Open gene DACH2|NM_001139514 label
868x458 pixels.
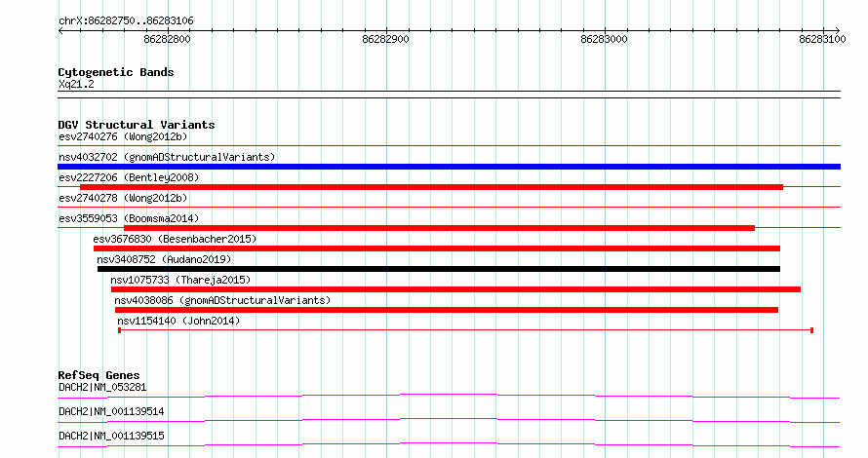click(111, 411)
